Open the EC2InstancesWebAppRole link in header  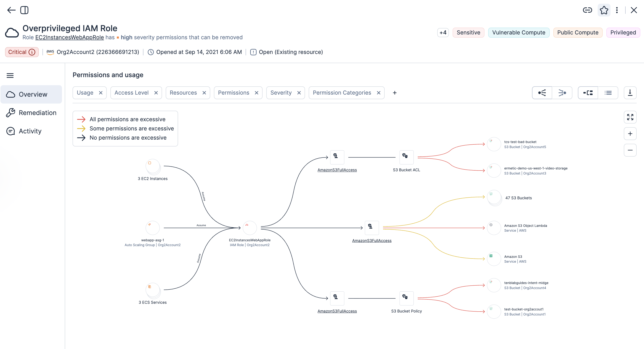(70, 37)
